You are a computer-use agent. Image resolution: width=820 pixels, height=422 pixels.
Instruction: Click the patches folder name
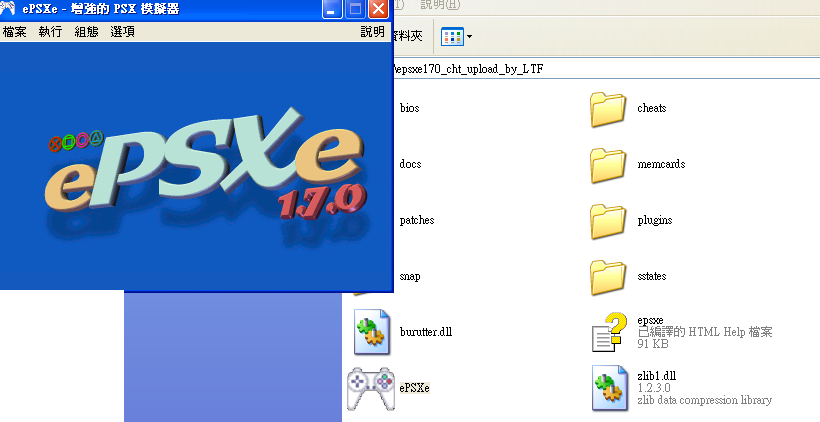tap(417, 220)
